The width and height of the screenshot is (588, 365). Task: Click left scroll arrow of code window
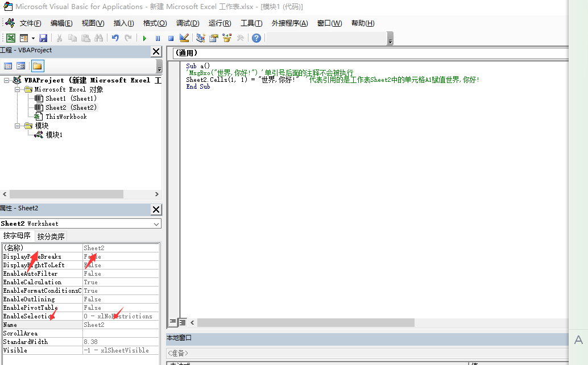(192, 322)
